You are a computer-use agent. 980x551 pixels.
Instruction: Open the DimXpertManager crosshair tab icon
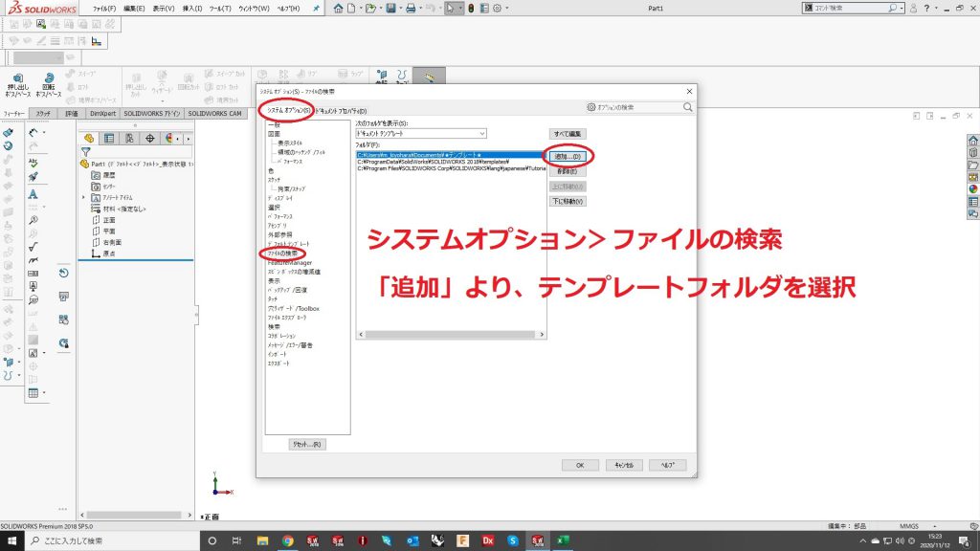tap(150, 138)
